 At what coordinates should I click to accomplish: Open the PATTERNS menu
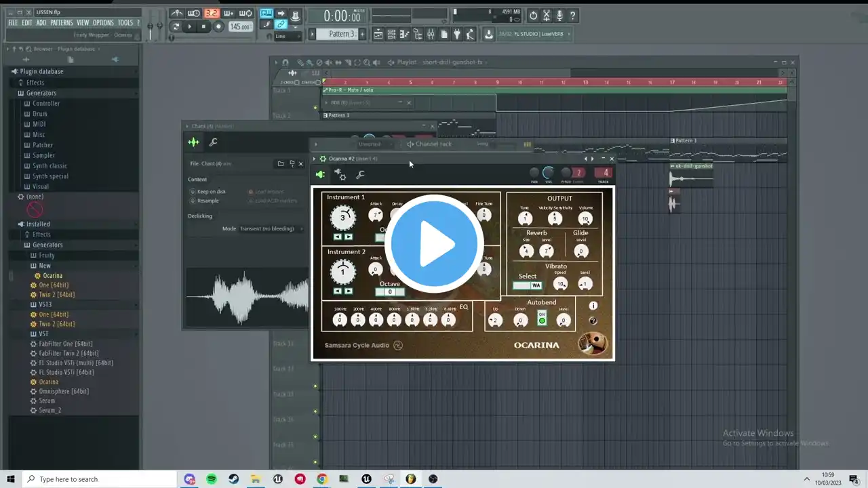point(61,22)
